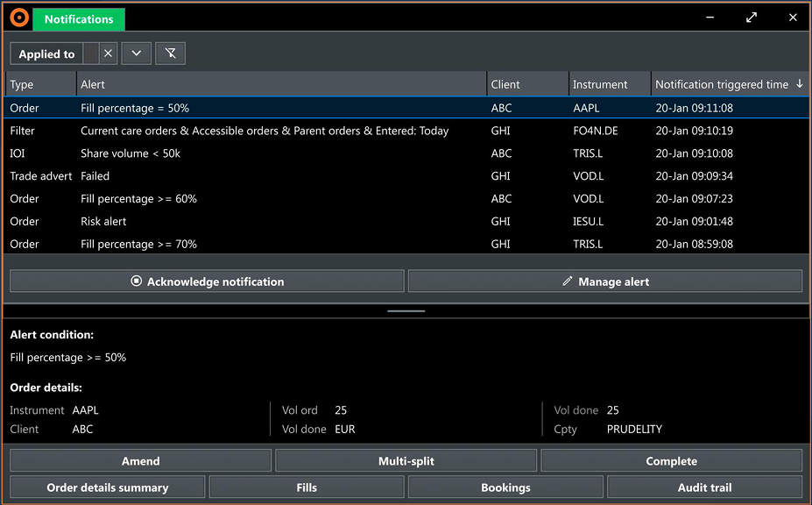
Task: Select the Notifications window title icon area
Action: [x=79, y=18]
